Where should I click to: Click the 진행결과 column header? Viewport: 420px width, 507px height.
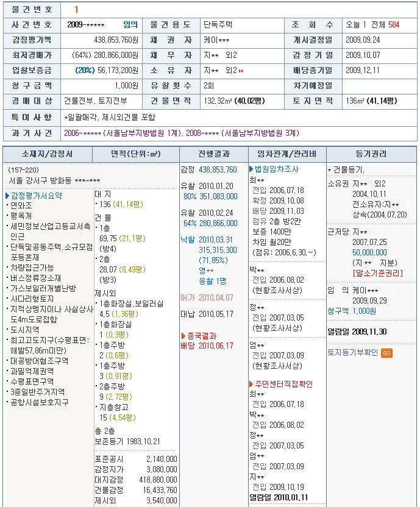tap(214, 154)
